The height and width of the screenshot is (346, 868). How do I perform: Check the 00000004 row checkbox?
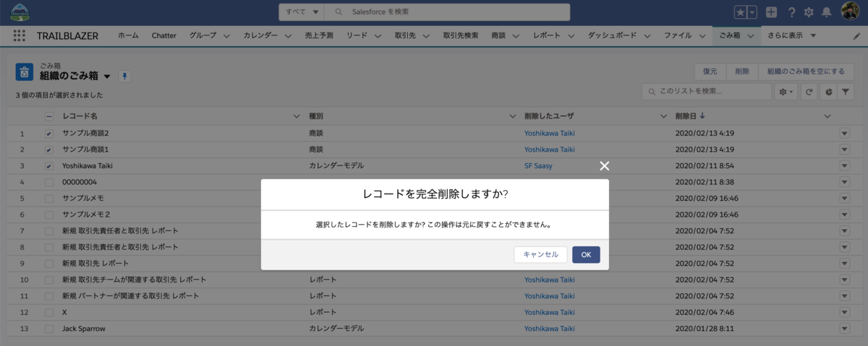click(x=48, y=182)
